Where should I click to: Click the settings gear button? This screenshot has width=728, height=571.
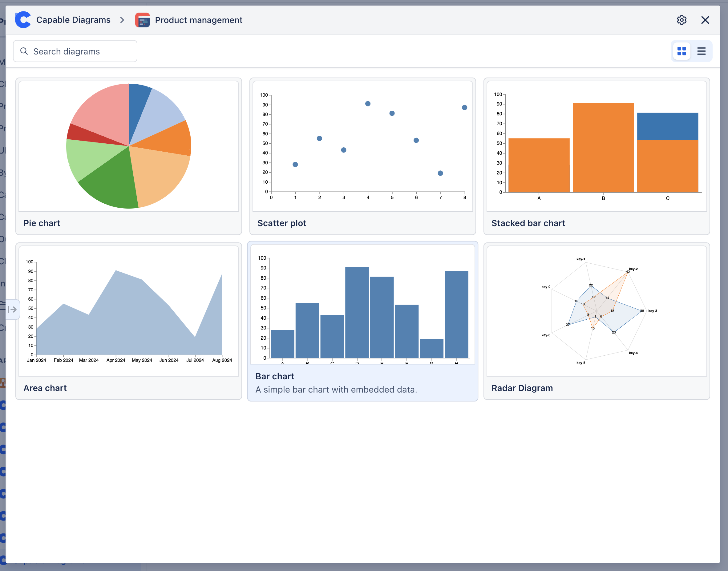click(681, 20)
